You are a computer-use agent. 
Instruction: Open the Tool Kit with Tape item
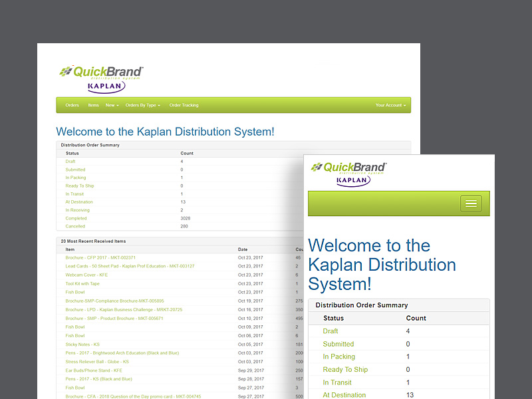tap(82, 284)
